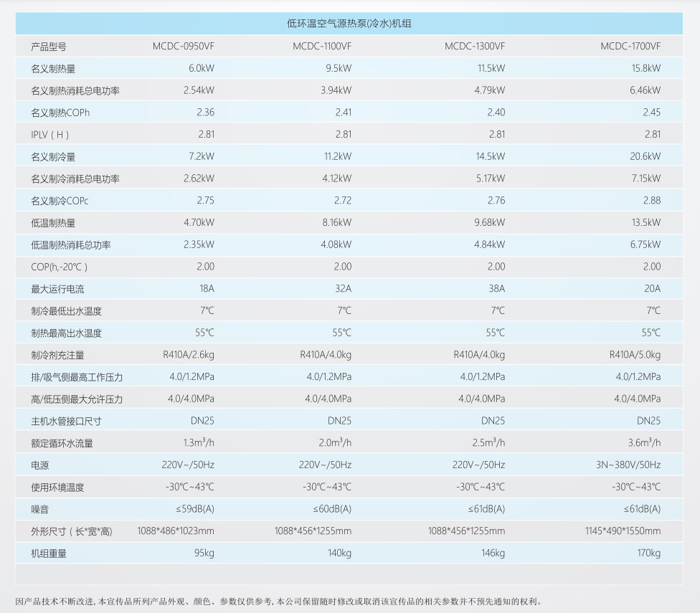Screen dimensions: 700x613
Task: Select the MCDC-1300VF model column header
Action: click(x=474, y=47)
